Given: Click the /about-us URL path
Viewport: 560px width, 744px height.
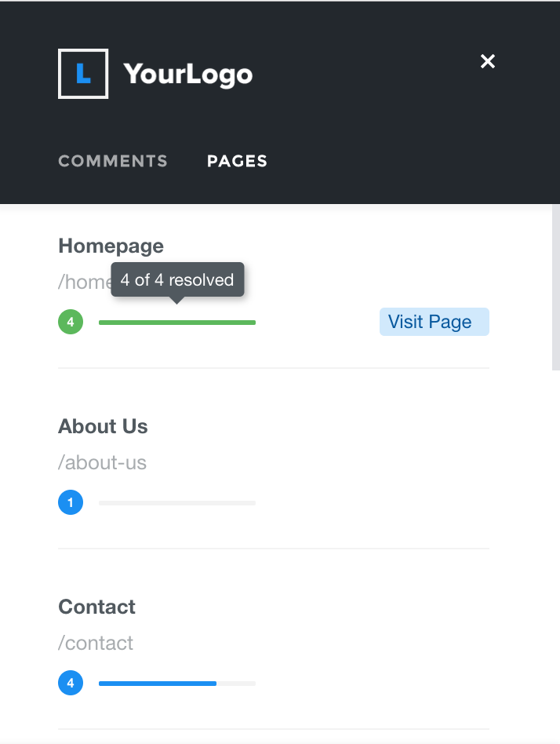Looking at the screenshot, I should click(x=102, y=462).
